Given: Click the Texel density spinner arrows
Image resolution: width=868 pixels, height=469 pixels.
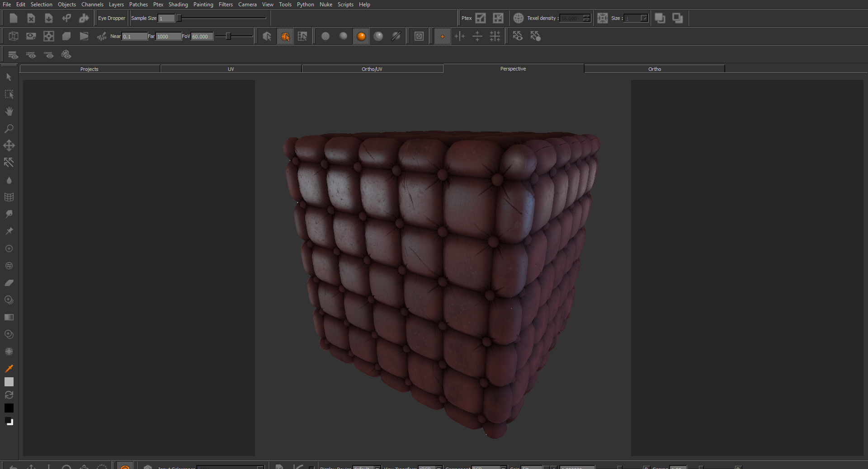Looking at the screenshot, I should coord(586,18).
